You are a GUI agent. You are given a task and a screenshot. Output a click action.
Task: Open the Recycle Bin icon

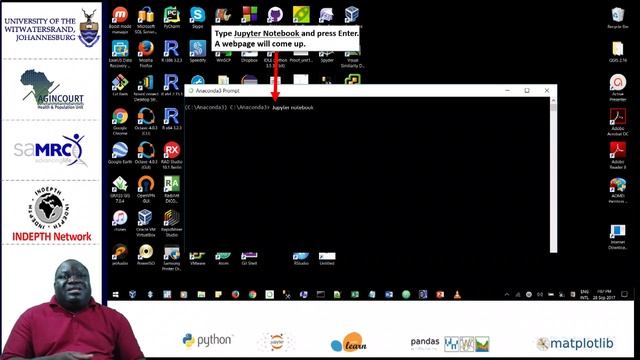point(618,18)
